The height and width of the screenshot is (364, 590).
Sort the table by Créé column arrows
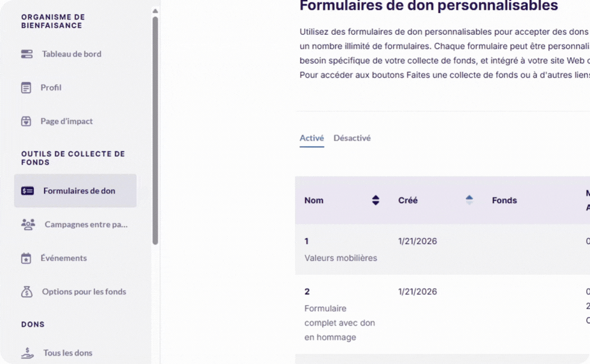click(469, 201)
